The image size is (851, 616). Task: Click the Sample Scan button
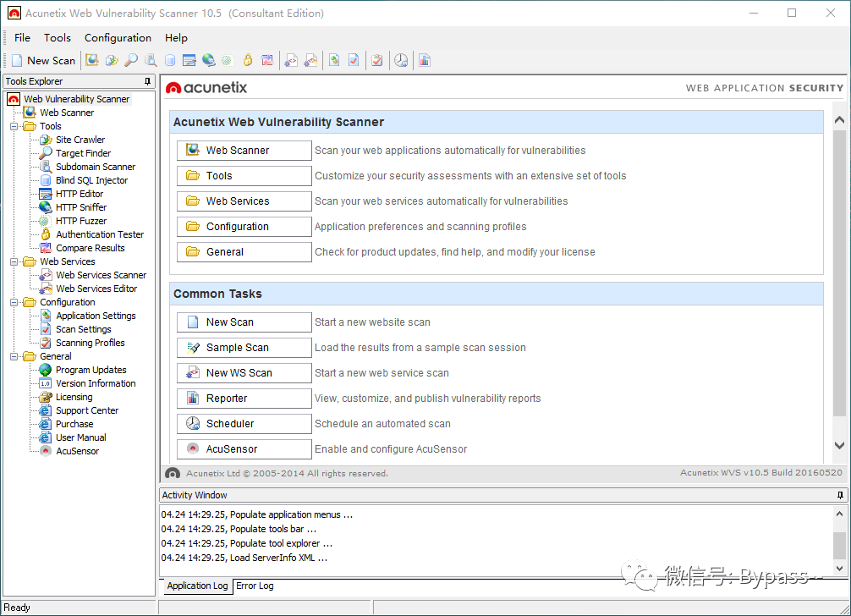(x=244, y=348)
